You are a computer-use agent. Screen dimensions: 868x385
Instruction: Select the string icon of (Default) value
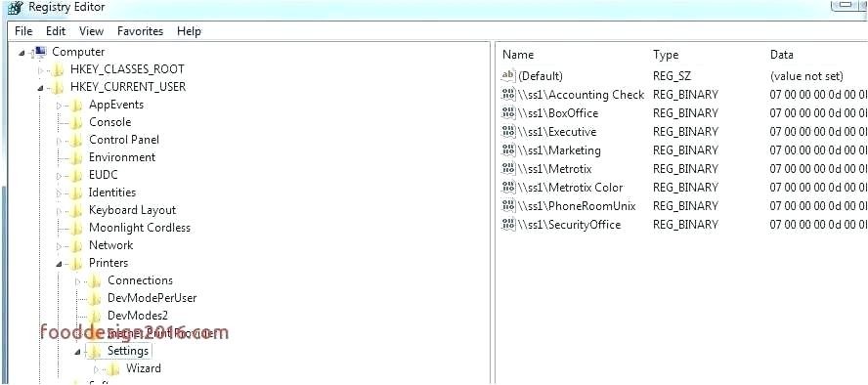[508, 76]
